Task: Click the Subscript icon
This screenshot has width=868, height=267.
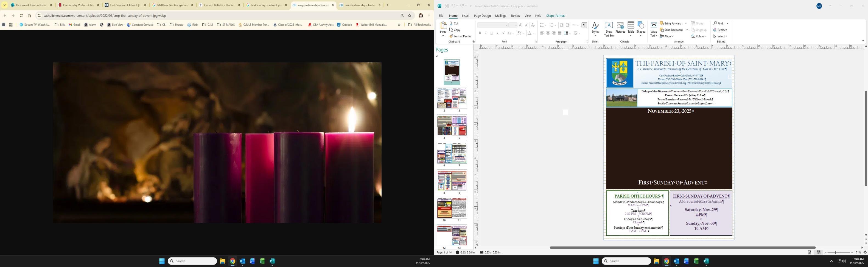Action: [x=498, y=33]
